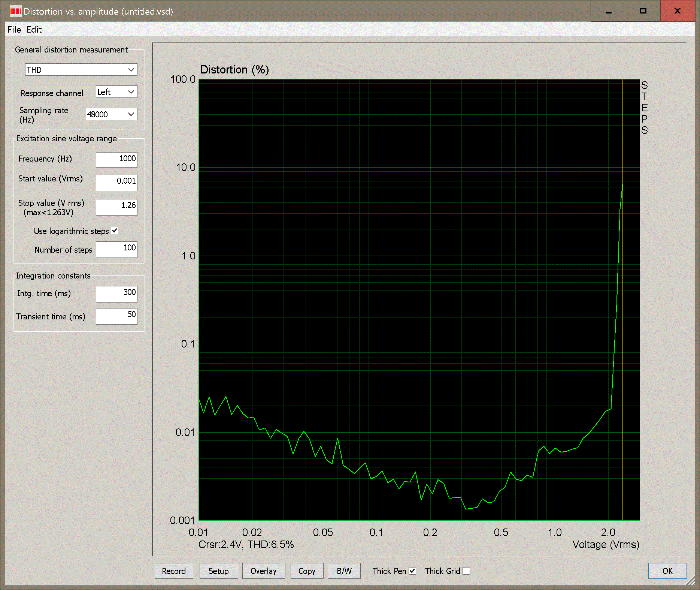Click the 'Distortion (%)' graph title
This screenshot has width=700, height=590.
[x=235, y=70]
